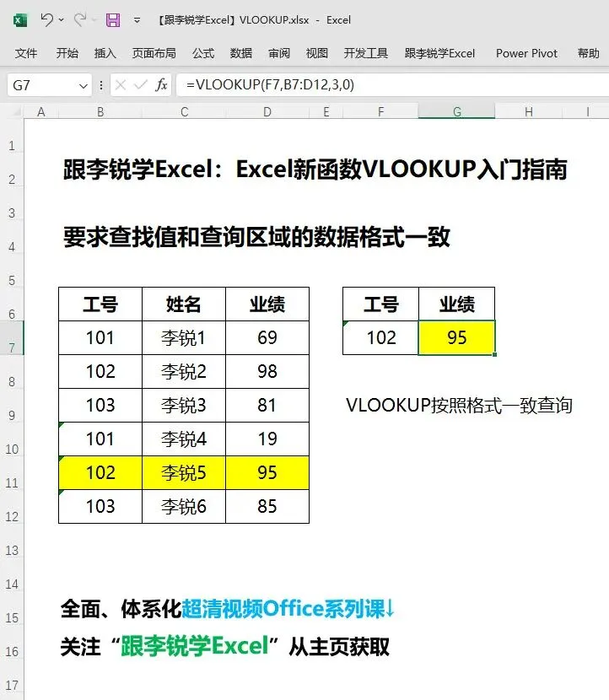Screen dimensions: 609x700
Task: Click the 工号 header in the lookup table
Action: pyautogui.click(x=381, y=304)
